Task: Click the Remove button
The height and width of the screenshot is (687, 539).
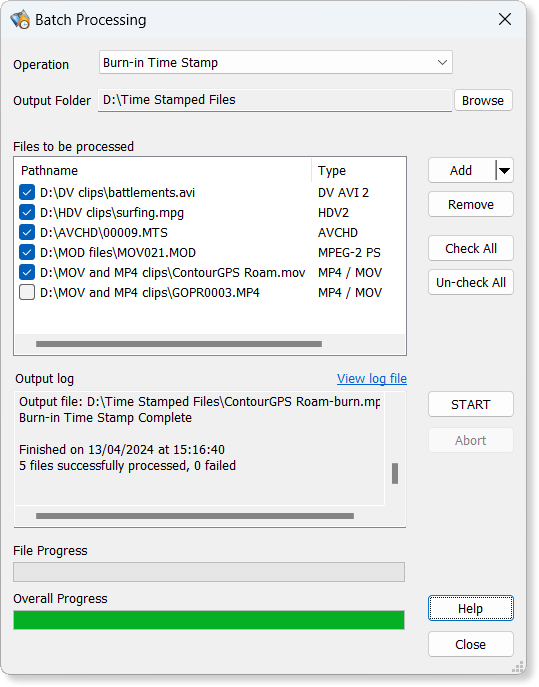Action: point(471,204)
